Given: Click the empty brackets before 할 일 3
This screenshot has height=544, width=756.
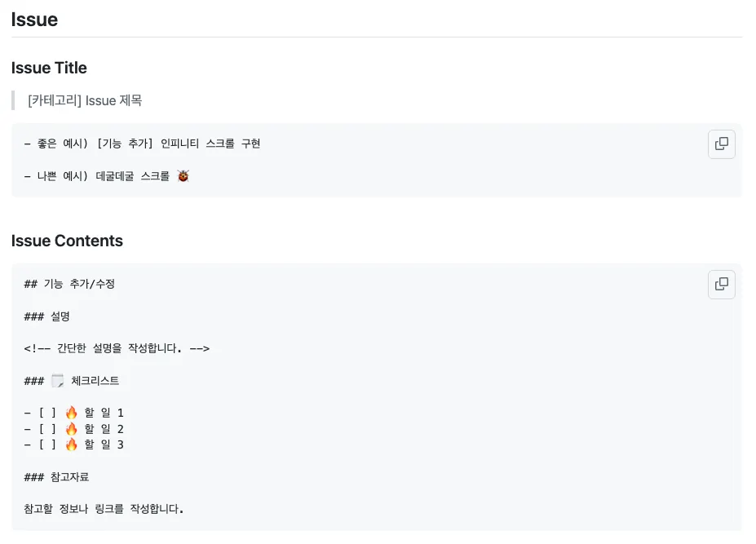Looking at the screenshot, I should (47, 444).
